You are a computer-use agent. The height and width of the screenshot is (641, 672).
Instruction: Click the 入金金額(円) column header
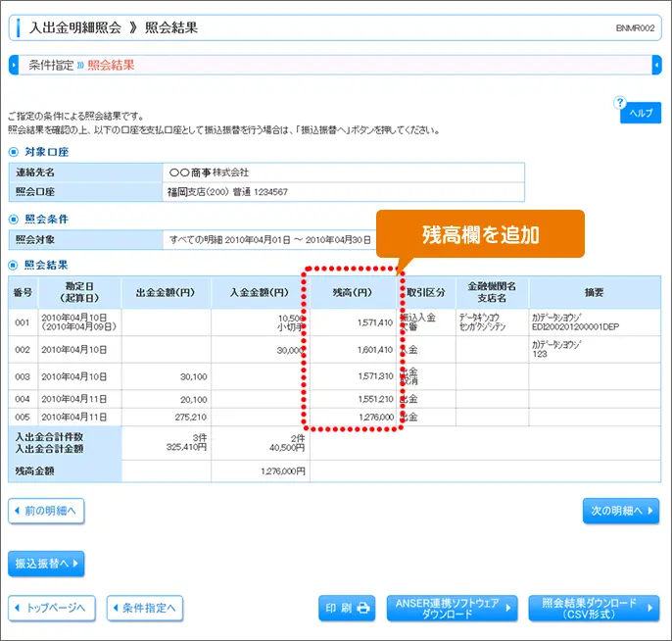(x=260, y=292)
